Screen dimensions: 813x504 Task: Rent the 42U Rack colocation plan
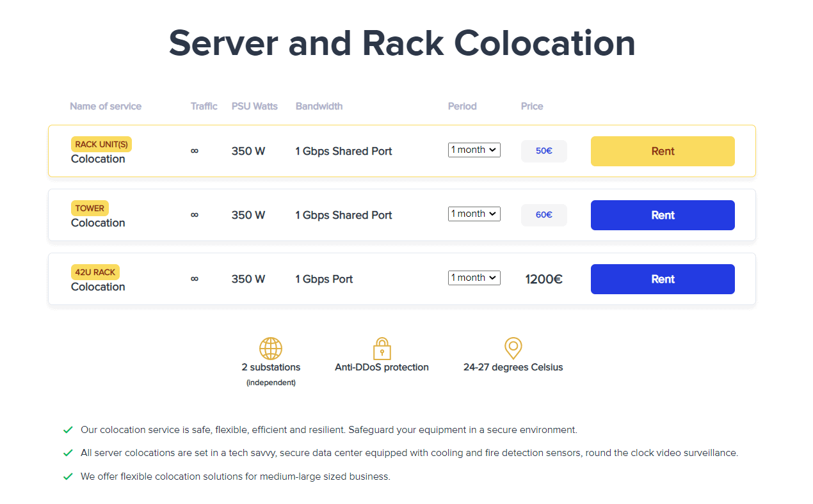click(663, 279)
